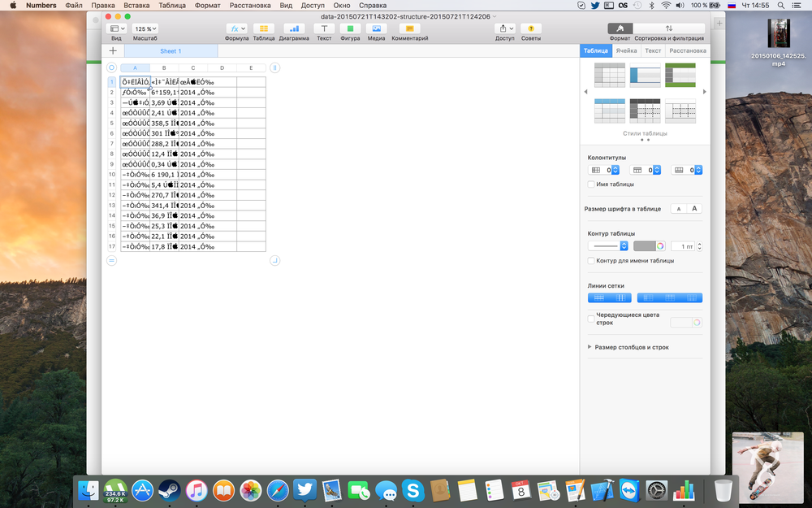The height and width of the screenshot is (508, 812).
Task: Open TeamViewer from the Dock
Action: 629,490
